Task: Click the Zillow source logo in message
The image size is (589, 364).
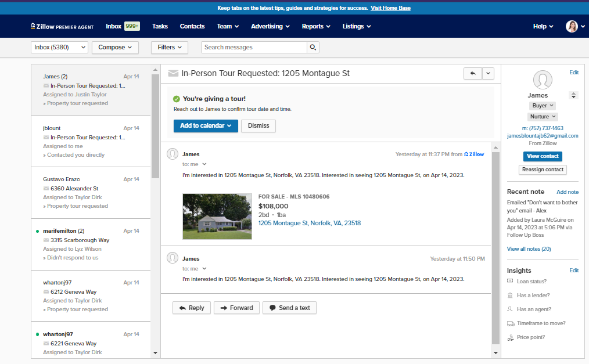Action: coord(474,154)
